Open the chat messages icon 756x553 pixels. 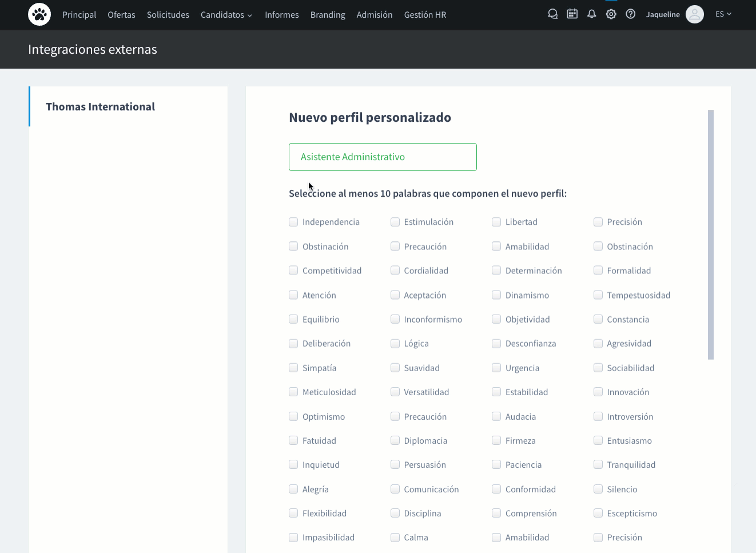pyautogui.click(x=552, y=13)
